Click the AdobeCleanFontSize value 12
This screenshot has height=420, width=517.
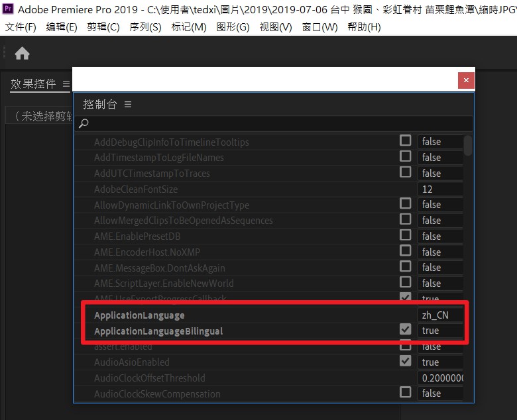(440, 189)
